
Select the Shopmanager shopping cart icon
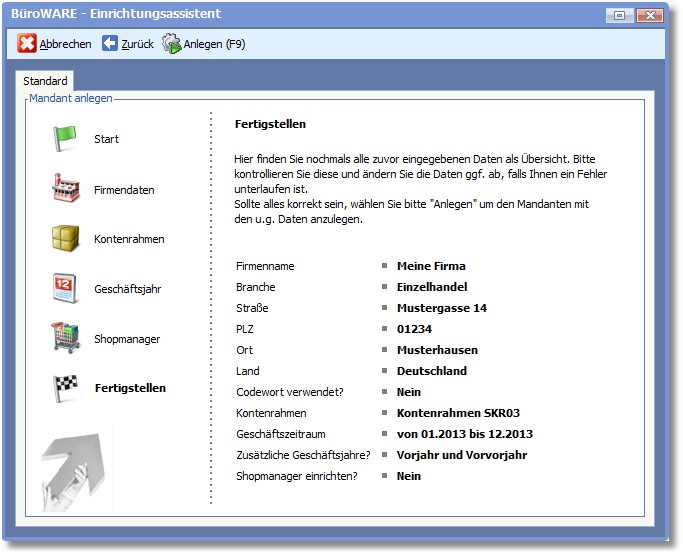pos(65,338)
